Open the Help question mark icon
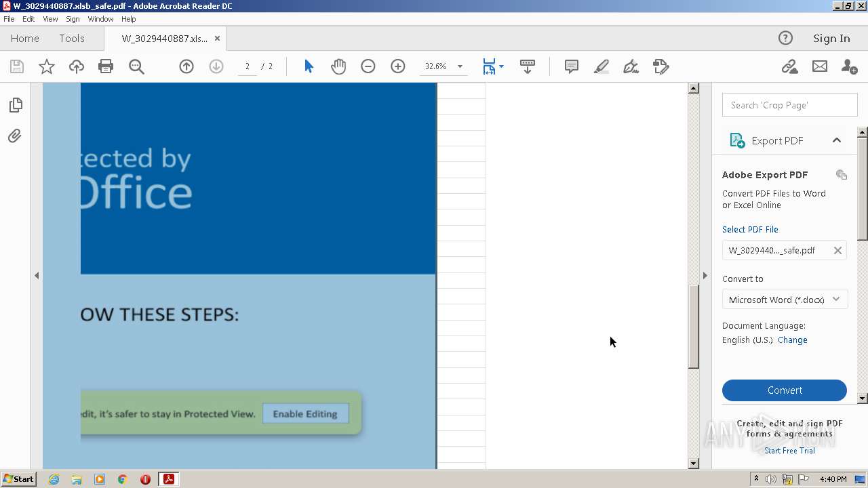This screenshot has width=868, height=488. pyautogui.click(x=785, y=38)
